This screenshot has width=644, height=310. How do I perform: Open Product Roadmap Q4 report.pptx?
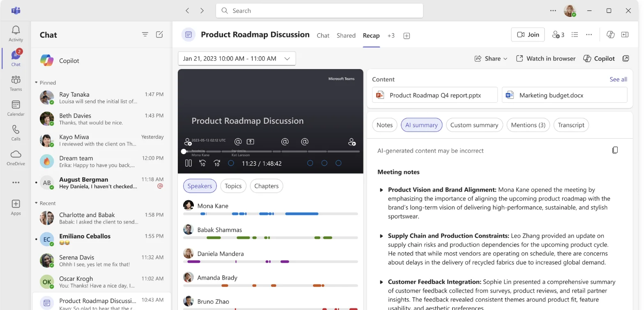tap(435, 95)
